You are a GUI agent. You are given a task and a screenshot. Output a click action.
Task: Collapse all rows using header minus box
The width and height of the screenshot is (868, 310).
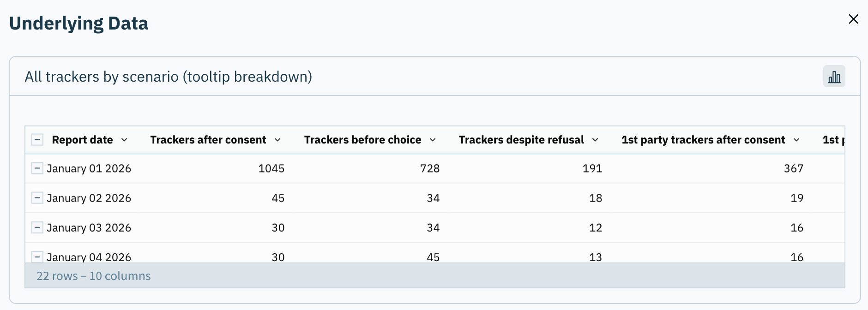pos(37,139)
